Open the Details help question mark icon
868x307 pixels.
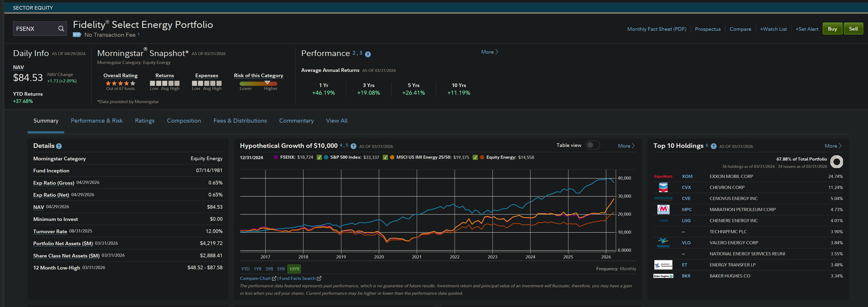point(59,146)
